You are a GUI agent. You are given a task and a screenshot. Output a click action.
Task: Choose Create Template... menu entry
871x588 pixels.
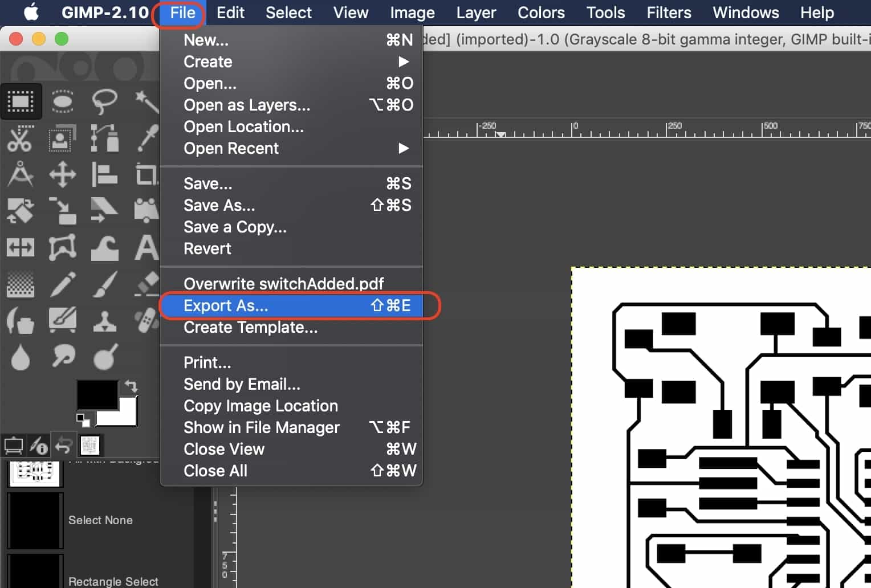tap(291, 327)
